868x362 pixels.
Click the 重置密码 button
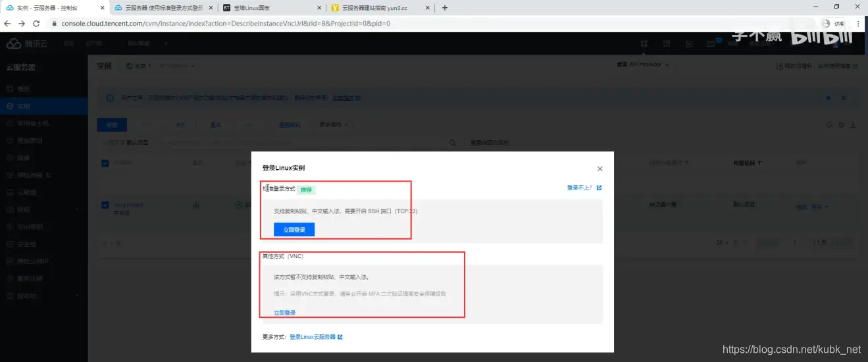[290, 124]
